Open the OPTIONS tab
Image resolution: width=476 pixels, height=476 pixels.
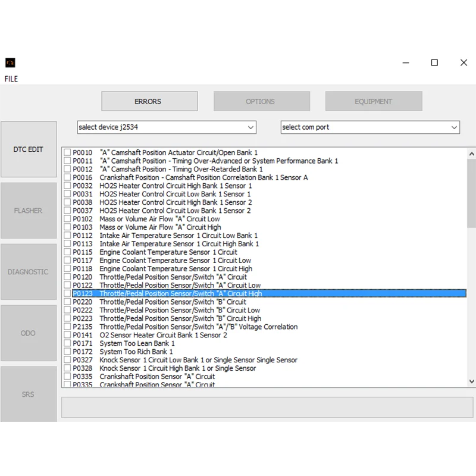point(261,101)
